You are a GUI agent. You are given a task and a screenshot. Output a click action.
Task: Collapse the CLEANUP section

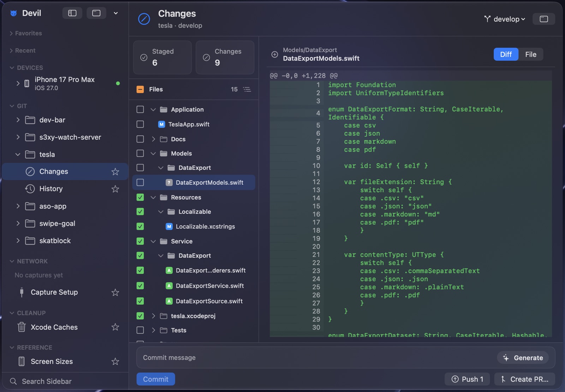tap(12, 313)
